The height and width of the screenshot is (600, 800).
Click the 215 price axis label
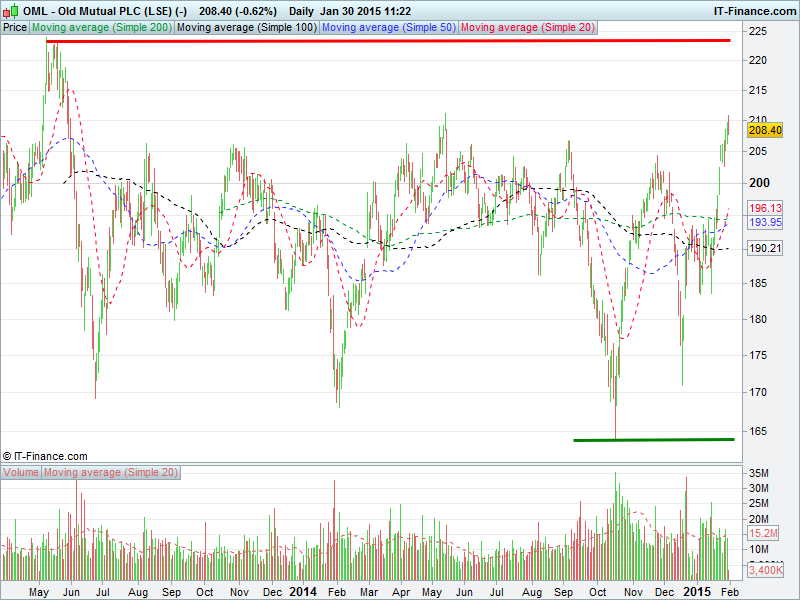[757, 90]
